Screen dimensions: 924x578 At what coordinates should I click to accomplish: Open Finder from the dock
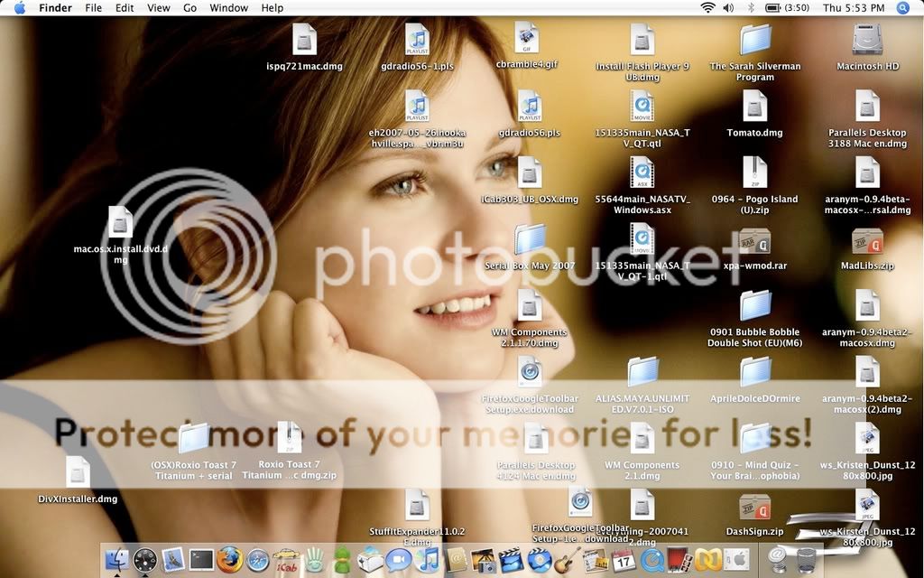(x=117, y=559)
